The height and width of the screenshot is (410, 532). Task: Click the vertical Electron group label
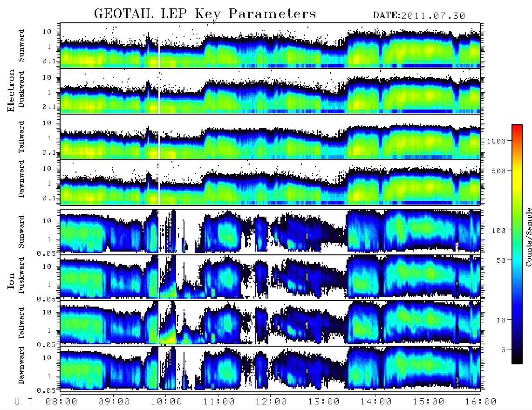(x=11, y=90)
